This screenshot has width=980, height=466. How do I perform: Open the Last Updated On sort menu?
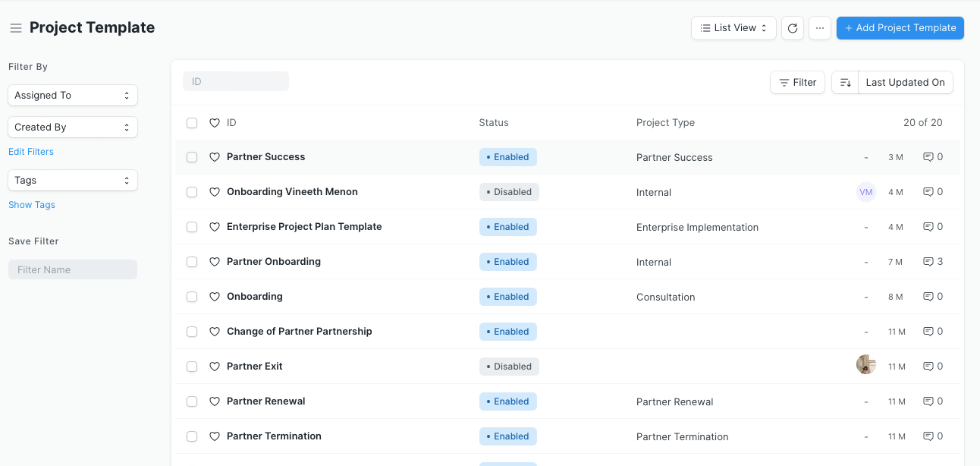pyautogui.click(x=905, y=83)
